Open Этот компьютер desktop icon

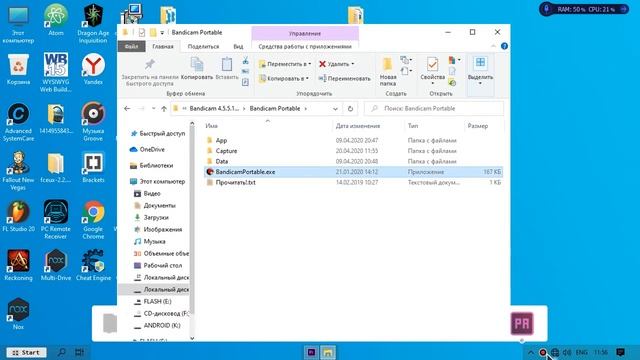tap(18, 24)
